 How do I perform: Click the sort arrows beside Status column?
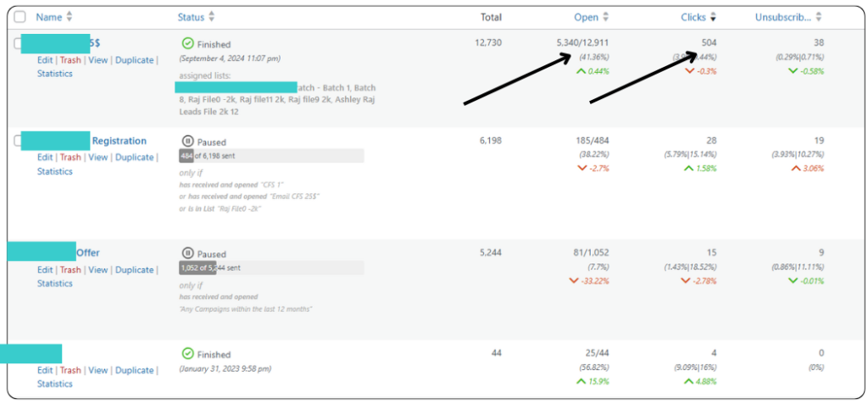[x=211, y=17]
